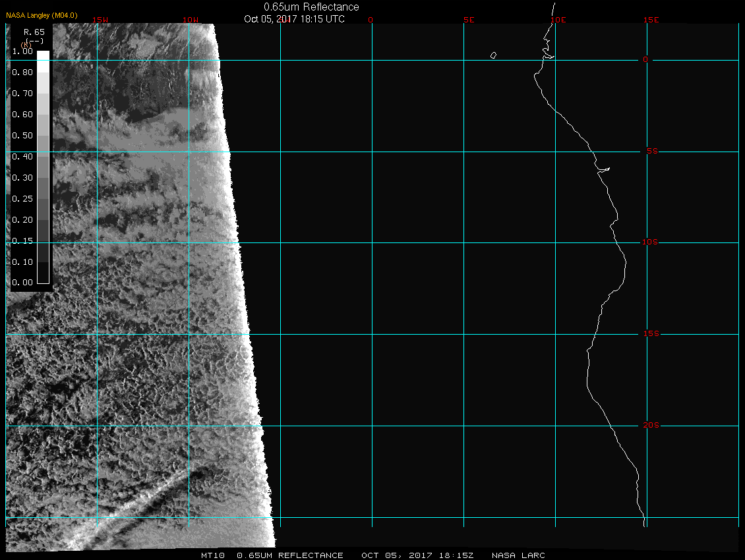
Task: Click the '5S' latitude label
Action: click(x=652, y=151)
